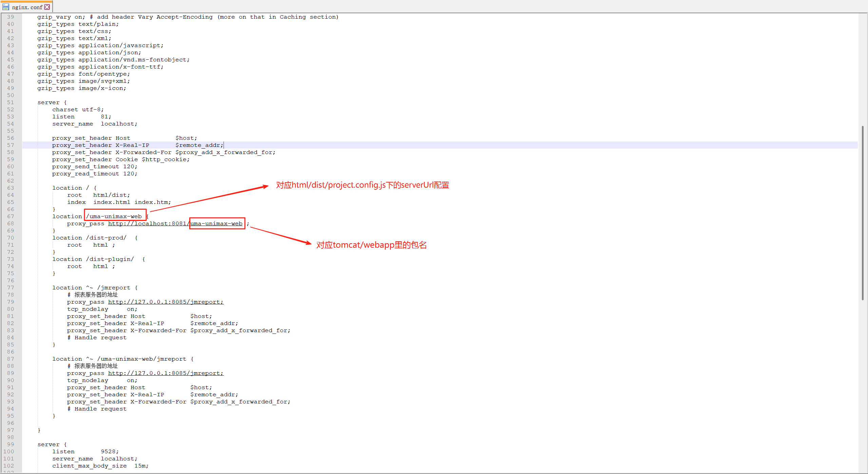Place cursor on 'listen 81;' line
868x474 pixels.
[81, 117]
